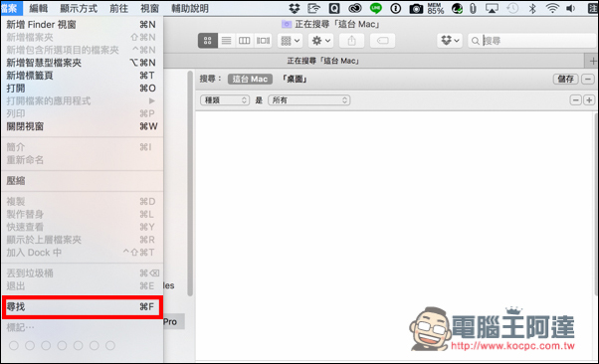Click the Dropbox menu bar icon
Screen dimensions: 599x364
295,8
